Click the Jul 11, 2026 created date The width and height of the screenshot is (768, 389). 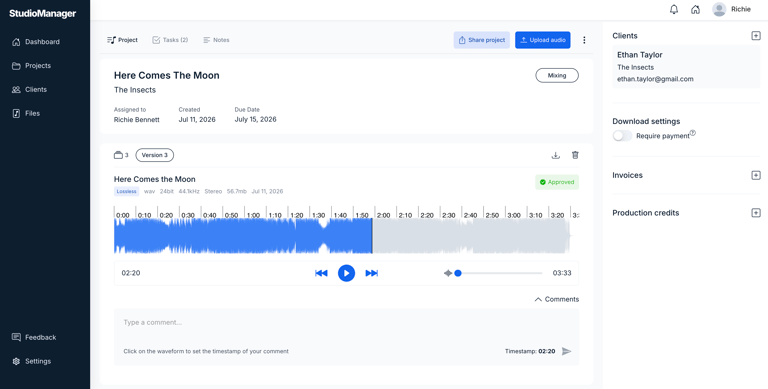point(197,120)
